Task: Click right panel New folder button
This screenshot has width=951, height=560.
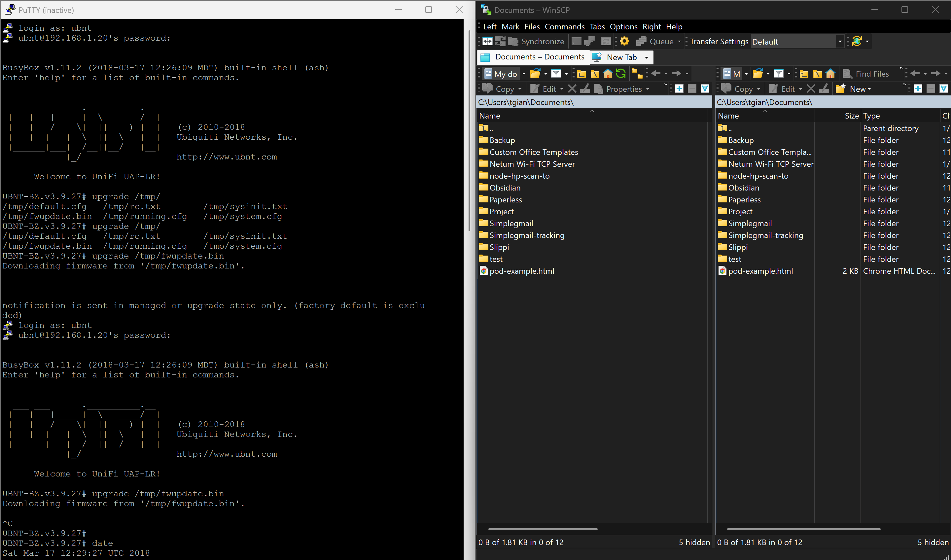Action: tap(853, 89)
